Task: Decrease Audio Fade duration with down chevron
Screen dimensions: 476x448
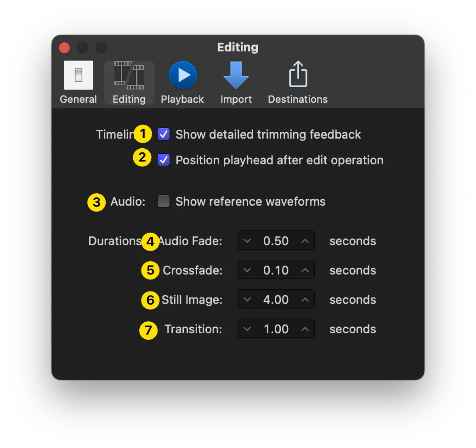Action: pyautogui.click(x=247, y=241)
